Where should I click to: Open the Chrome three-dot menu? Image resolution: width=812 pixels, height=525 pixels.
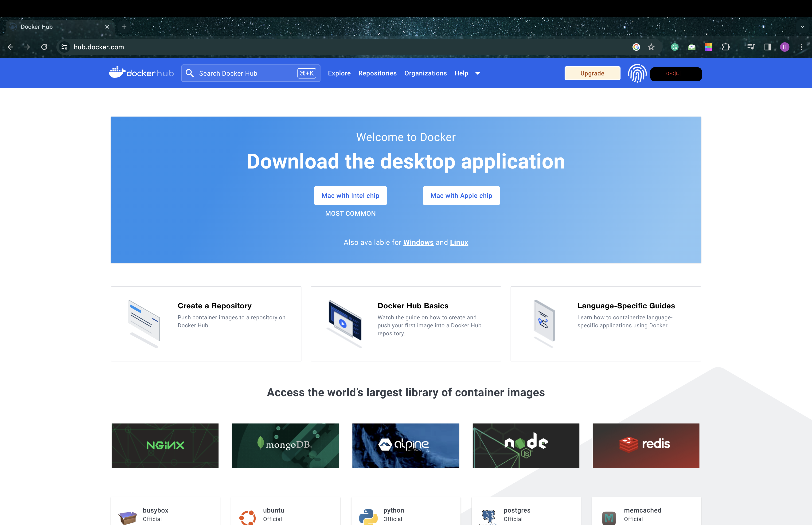(x=801, y=47)
